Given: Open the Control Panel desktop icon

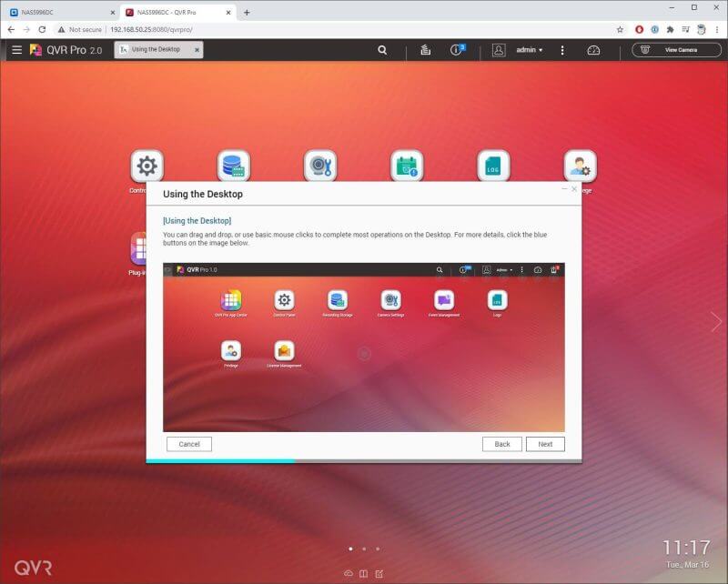Looking at the screenshot, I should point(147,166).
